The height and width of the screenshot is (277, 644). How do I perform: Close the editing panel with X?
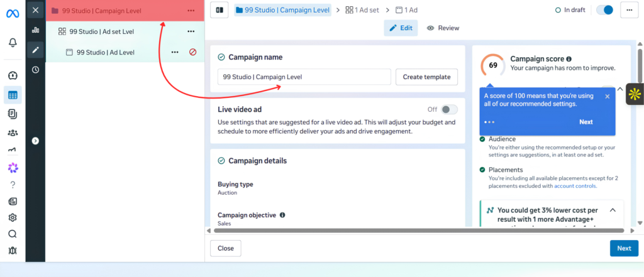35,10
